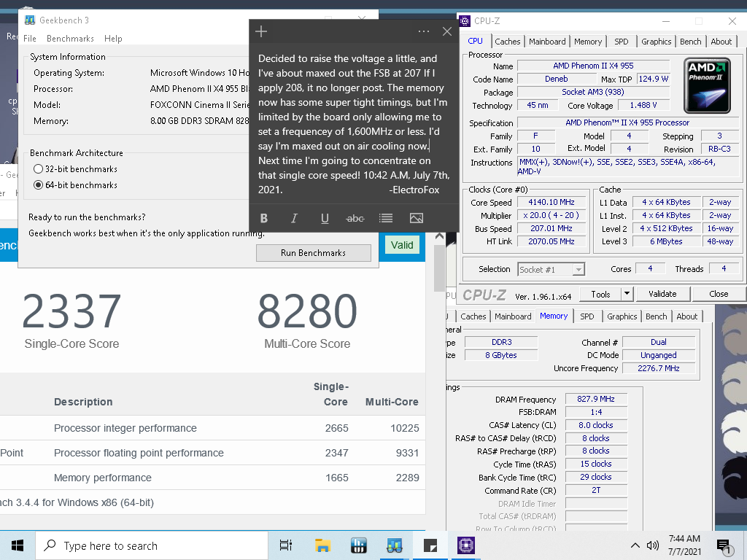Screen dimensions: 747x560
Task: Switch to Memory tab in top CPU-Z window
Action: point(588,42)
